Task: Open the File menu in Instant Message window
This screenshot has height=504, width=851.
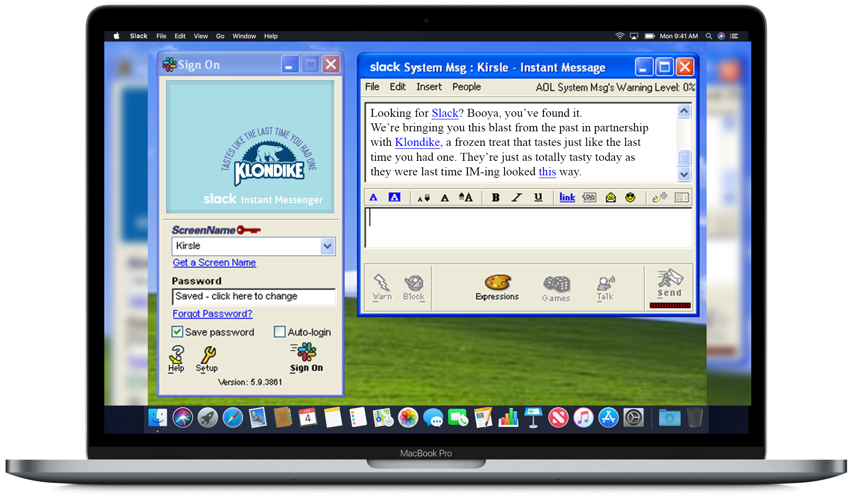Action: click(372, 87)
